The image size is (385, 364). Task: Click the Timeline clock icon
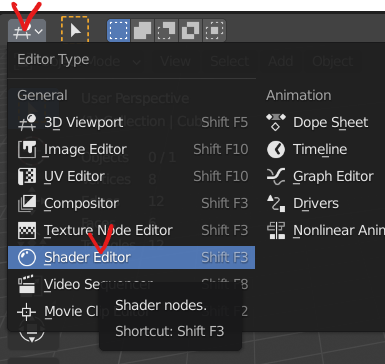(276, 149)
